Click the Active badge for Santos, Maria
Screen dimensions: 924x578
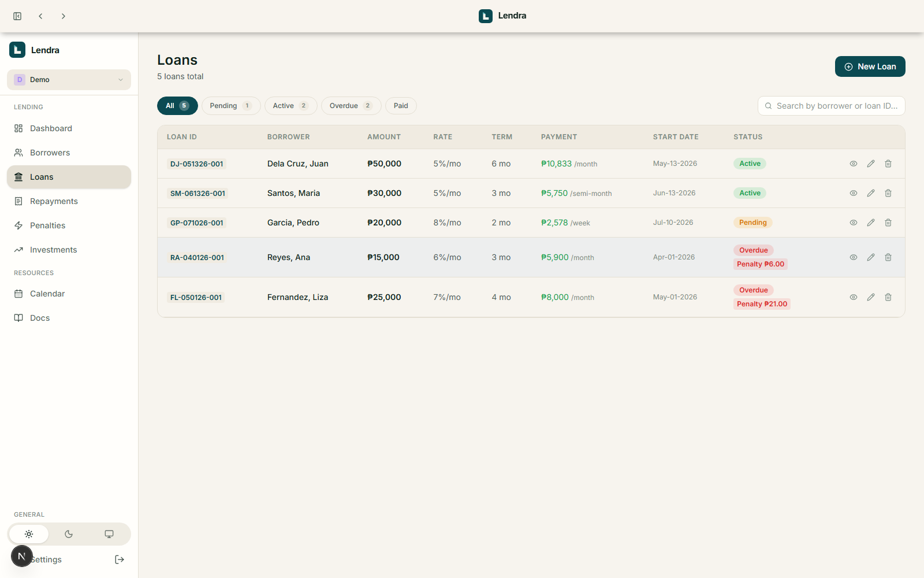click(750, 193)
